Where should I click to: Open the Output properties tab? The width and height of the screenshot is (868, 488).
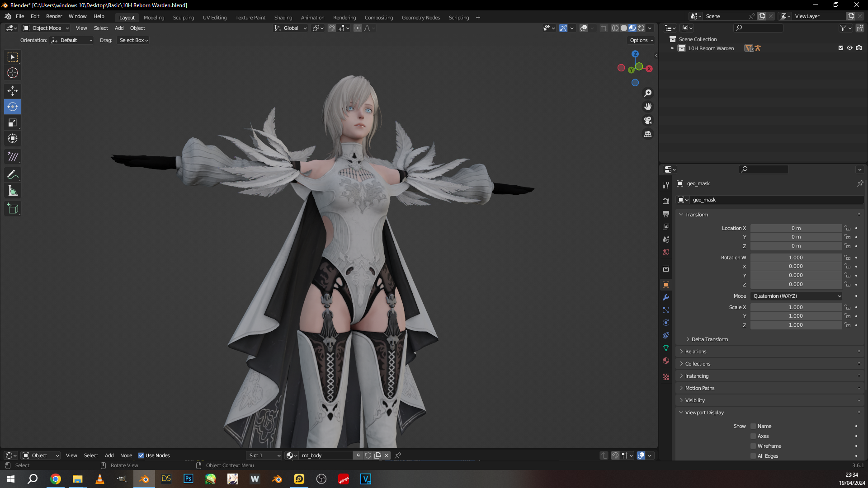(x=666, y=214)
